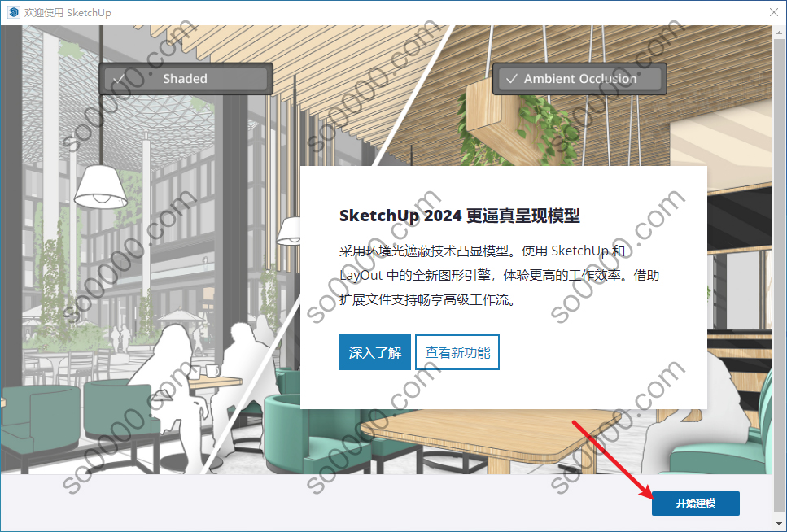This screenshot has height=532, width=787.
Task: Select the Shaded style label
Action: click(x=185, y=79)
